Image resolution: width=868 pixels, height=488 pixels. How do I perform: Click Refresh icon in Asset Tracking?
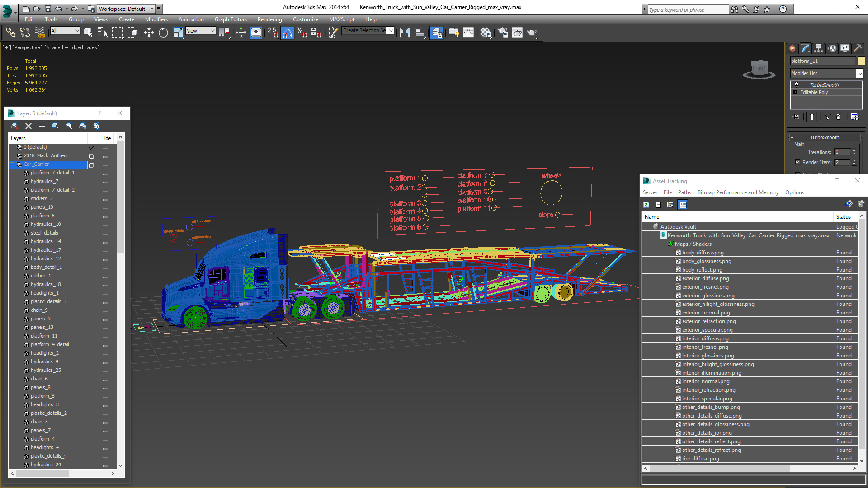(x=646, y=205)
